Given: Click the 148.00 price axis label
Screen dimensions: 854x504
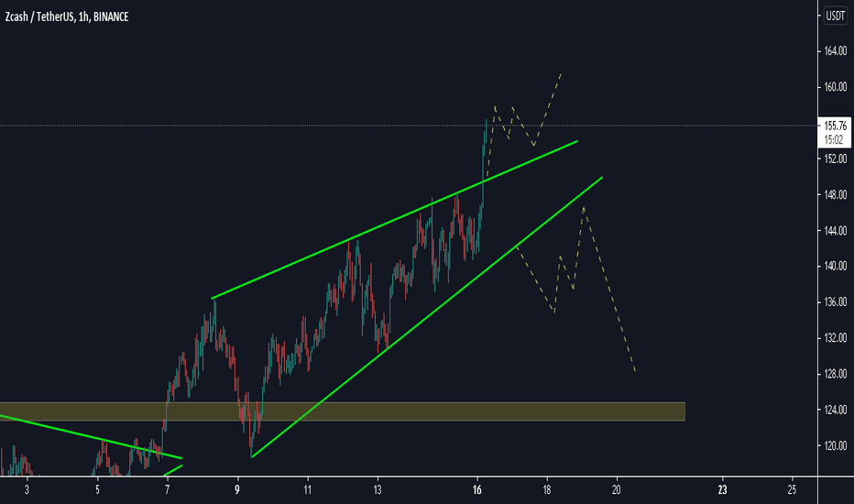Looking at the screenshot, I should 836,195.
